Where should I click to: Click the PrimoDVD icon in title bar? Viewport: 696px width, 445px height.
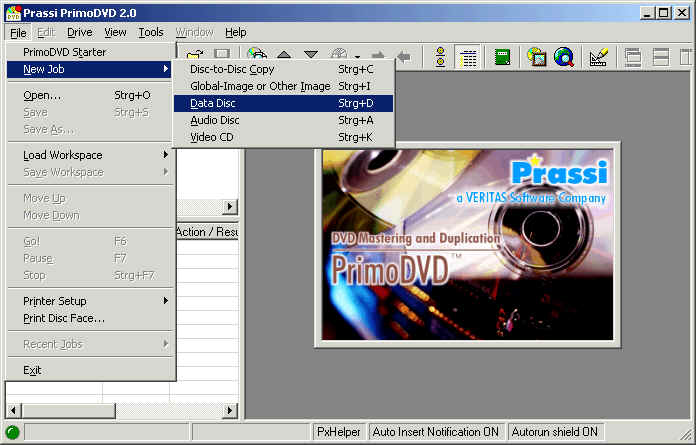coord(13,13)
